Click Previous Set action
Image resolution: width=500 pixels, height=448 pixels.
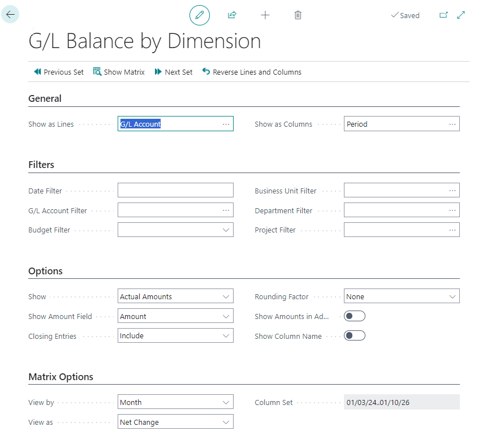(59, 72)
